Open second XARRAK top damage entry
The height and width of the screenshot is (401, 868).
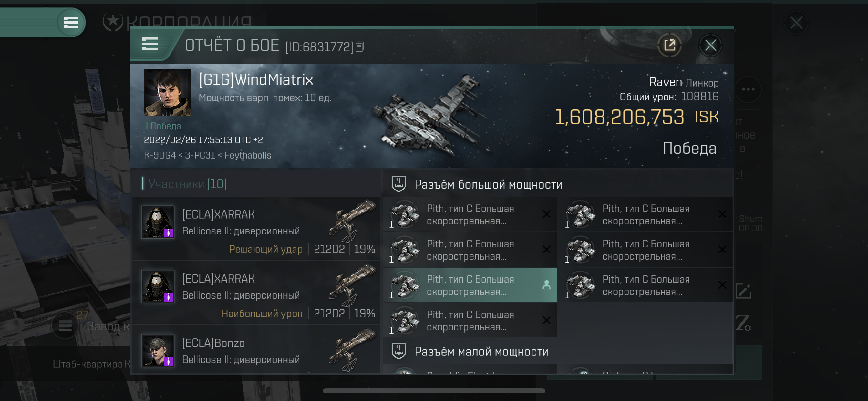[257, 293]
